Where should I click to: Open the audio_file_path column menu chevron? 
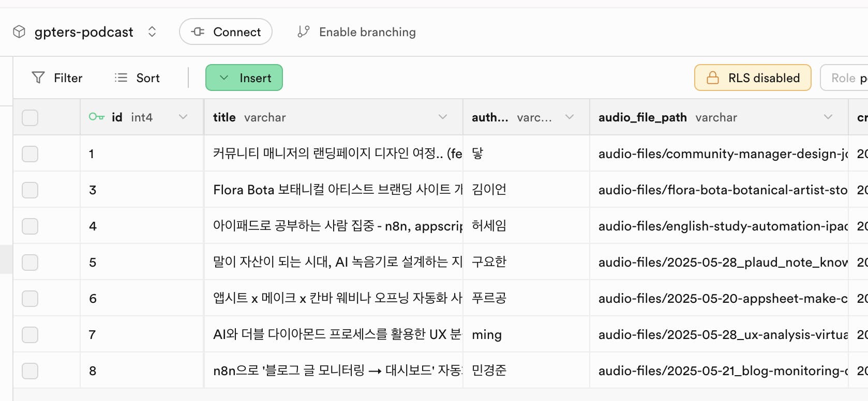(828, 117)
